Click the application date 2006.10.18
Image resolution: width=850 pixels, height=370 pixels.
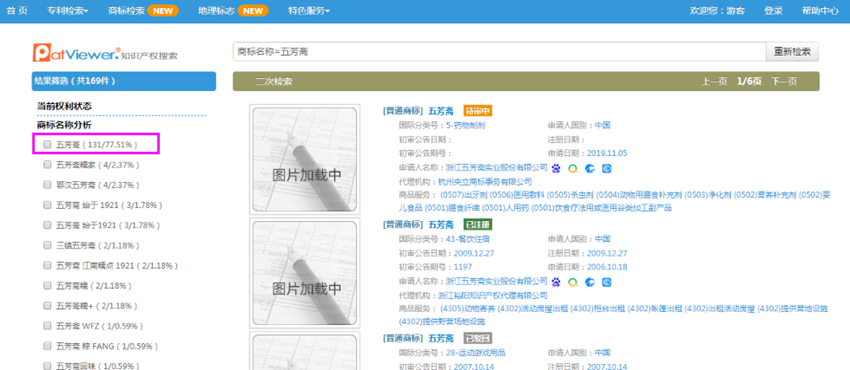(607, 267)
